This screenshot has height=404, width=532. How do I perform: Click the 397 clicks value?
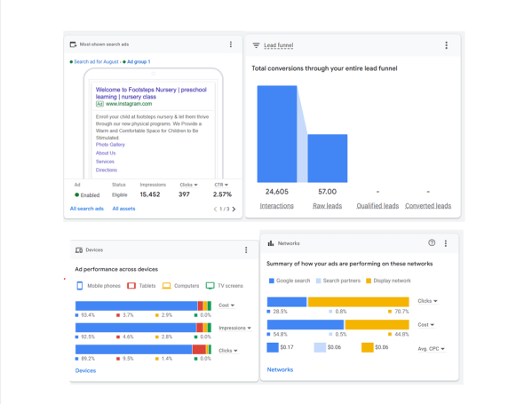pos(184,194)
